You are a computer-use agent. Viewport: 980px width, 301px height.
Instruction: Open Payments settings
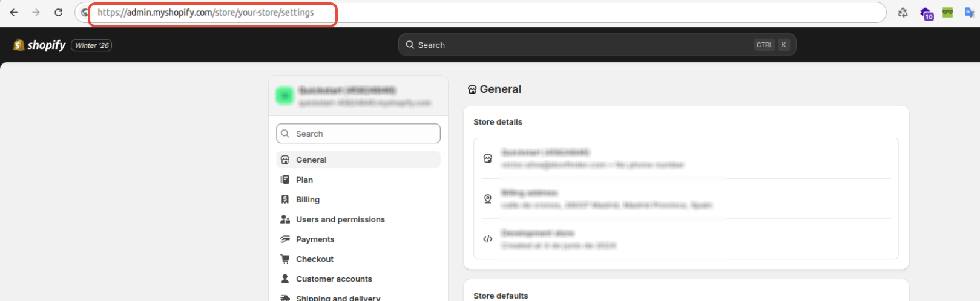pyautogui.click(x=358, y=239)
